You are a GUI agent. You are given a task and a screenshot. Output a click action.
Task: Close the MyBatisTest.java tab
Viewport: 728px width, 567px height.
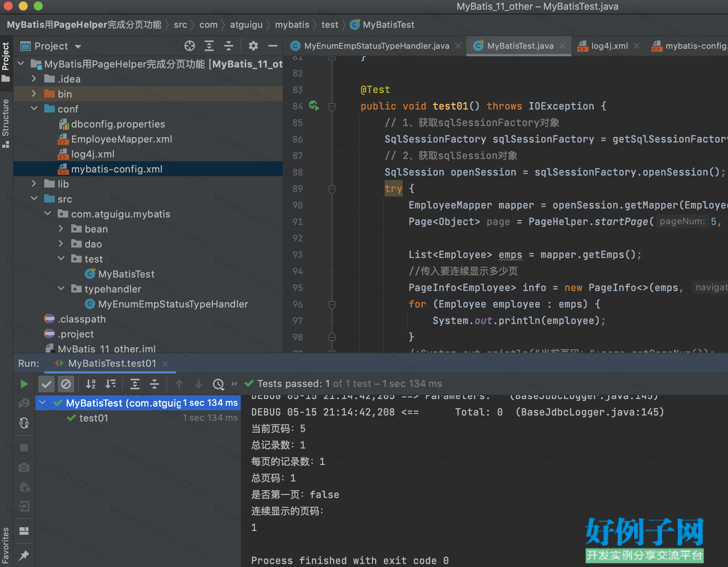(x=562, y=46)
